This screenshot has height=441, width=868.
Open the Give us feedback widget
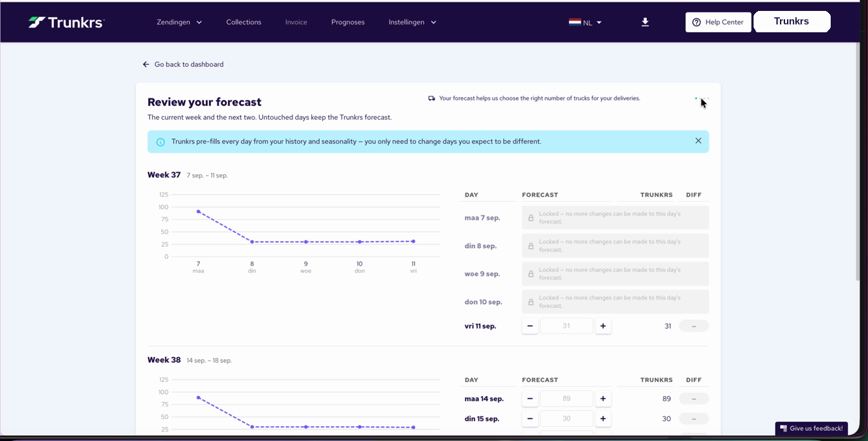811,428
